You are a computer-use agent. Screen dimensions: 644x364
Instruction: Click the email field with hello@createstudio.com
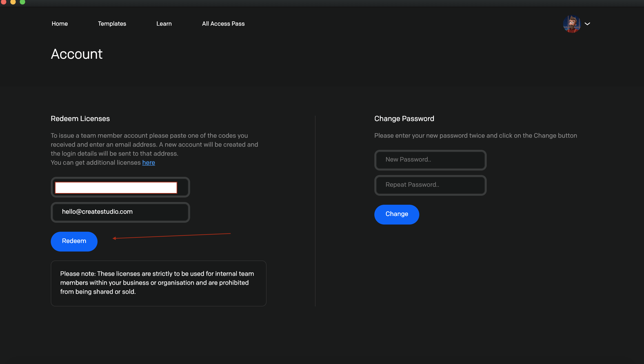click(120, 212)
